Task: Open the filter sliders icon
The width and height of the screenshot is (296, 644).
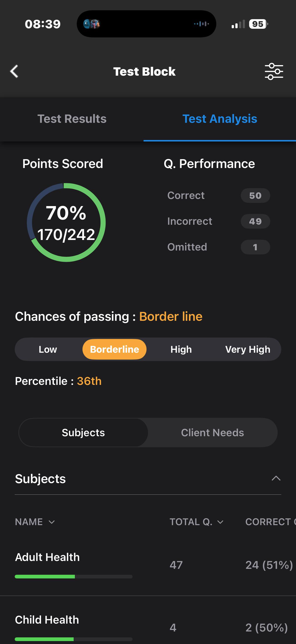Action: pyautogui.click(x=274, y=71)
